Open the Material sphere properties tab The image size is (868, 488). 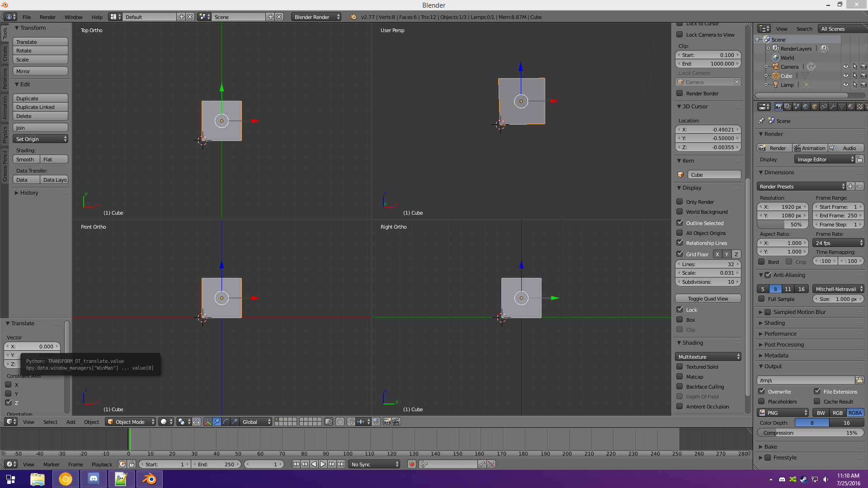point(851,107)
